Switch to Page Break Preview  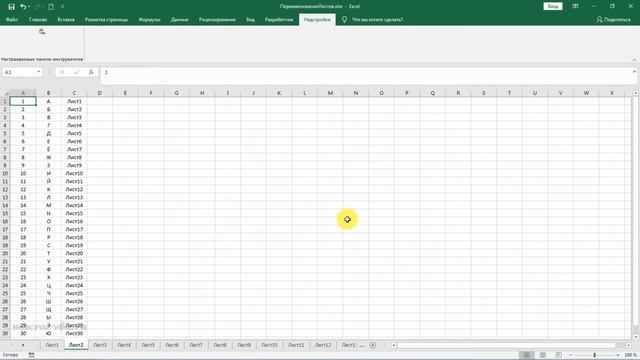pyautogui.click(x=558, y=355)
